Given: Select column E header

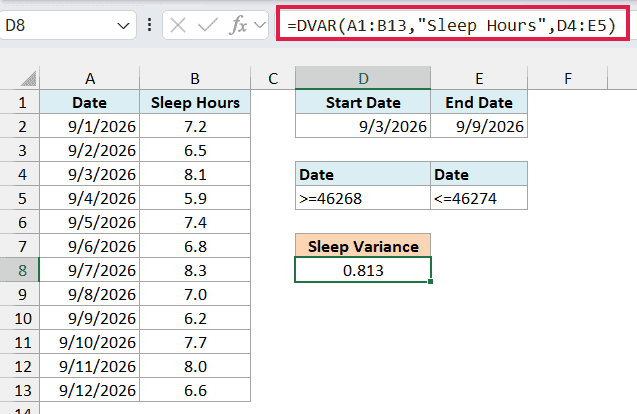Looking at the screenshot, I should [479, 78].
